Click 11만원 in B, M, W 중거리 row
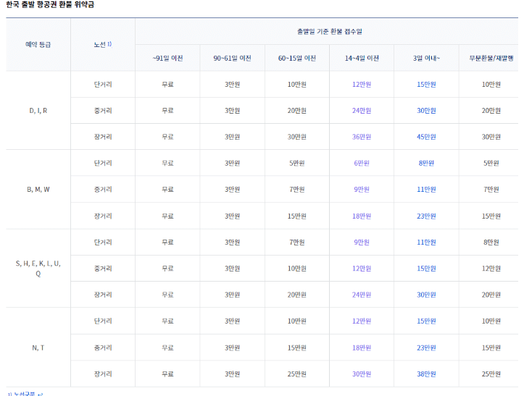The image size is (532, 396). point(426,190)
